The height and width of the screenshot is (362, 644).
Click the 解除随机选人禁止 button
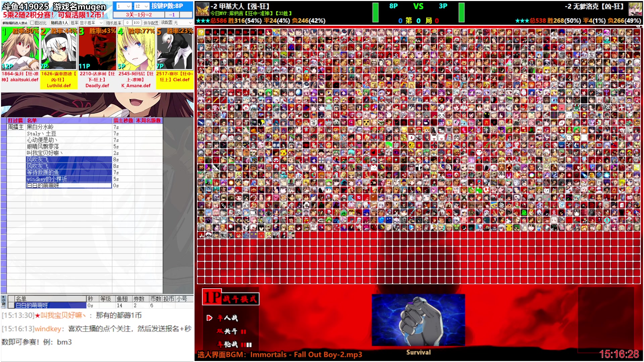tap(15, 23)
